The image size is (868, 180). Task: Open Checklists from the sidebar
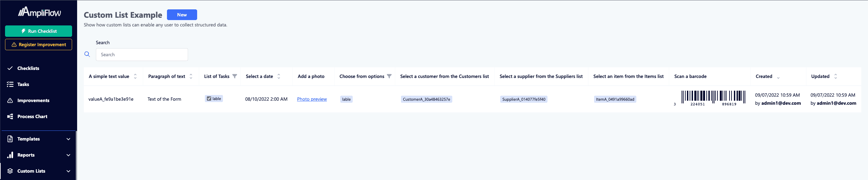28,68
